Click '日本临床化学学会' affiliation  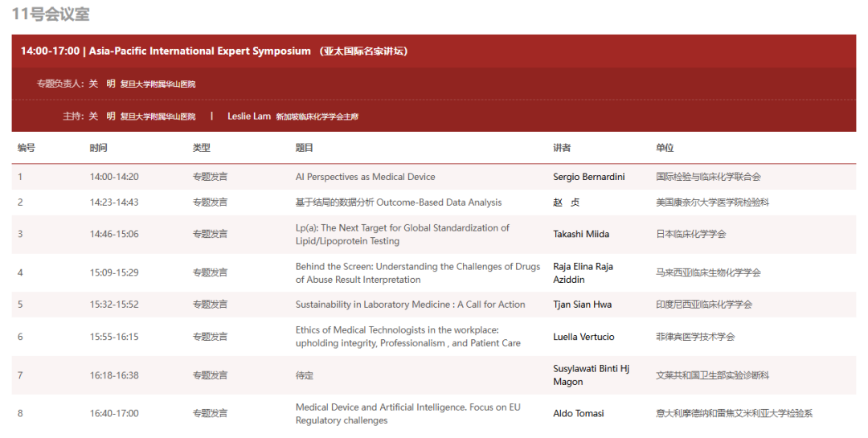coord(691,234)
